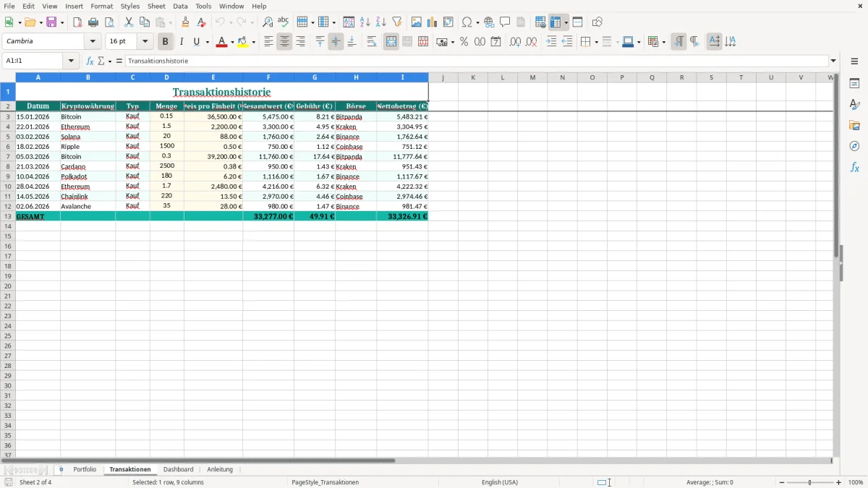The image size is (868, 488).
Task: Open Conditional Formatting dropdown arrow
Action: (x=663, y=42)
